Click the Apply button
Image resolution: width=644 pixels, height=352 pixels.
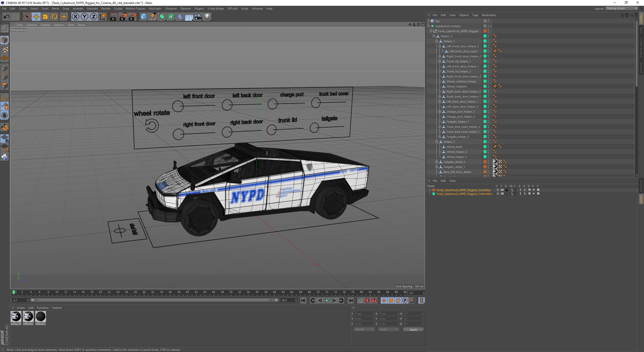(x=413, y=329)
